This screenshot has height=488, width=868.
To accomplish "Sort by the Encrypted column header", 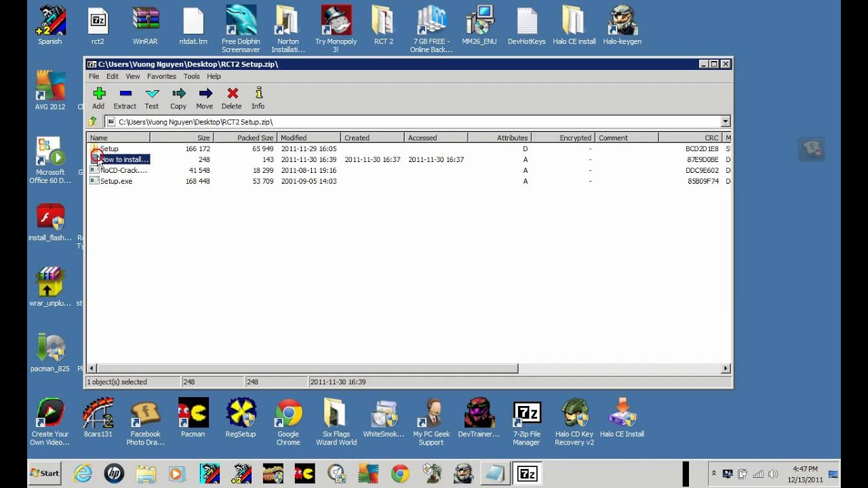I will pyautogui.click(x=564, y=138).
